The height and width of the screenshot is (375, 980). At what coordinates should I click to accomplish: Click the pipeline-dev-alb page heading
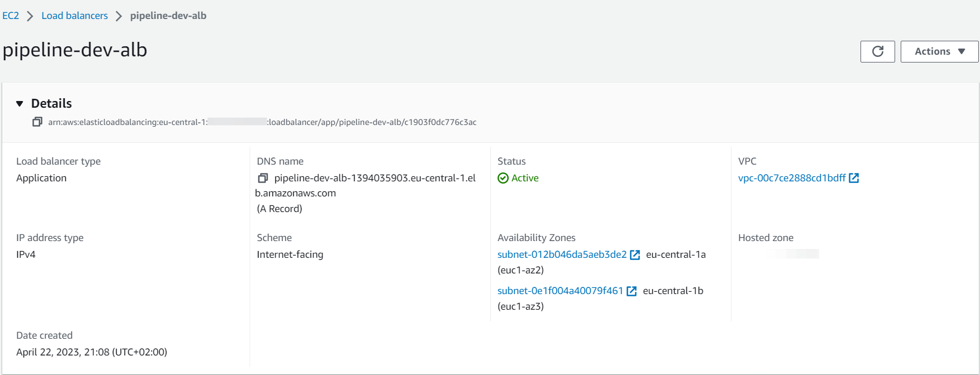tap(75, 50)
